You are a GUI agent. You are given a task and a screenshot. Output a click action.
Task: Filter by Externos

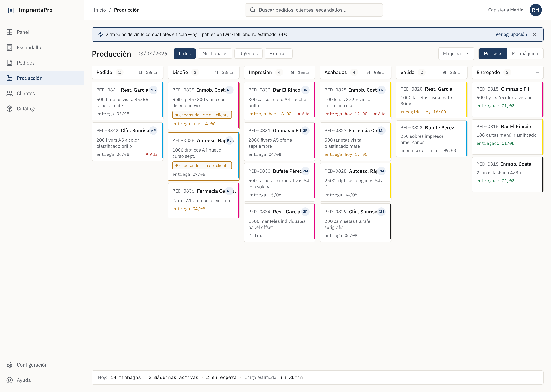point(278,54)
